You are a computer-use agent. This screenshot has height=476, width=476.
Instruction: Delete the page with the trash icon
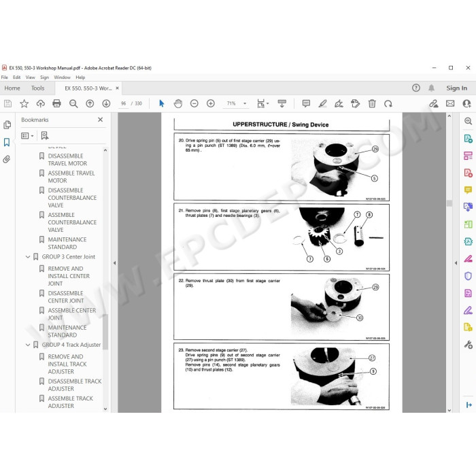372,103
